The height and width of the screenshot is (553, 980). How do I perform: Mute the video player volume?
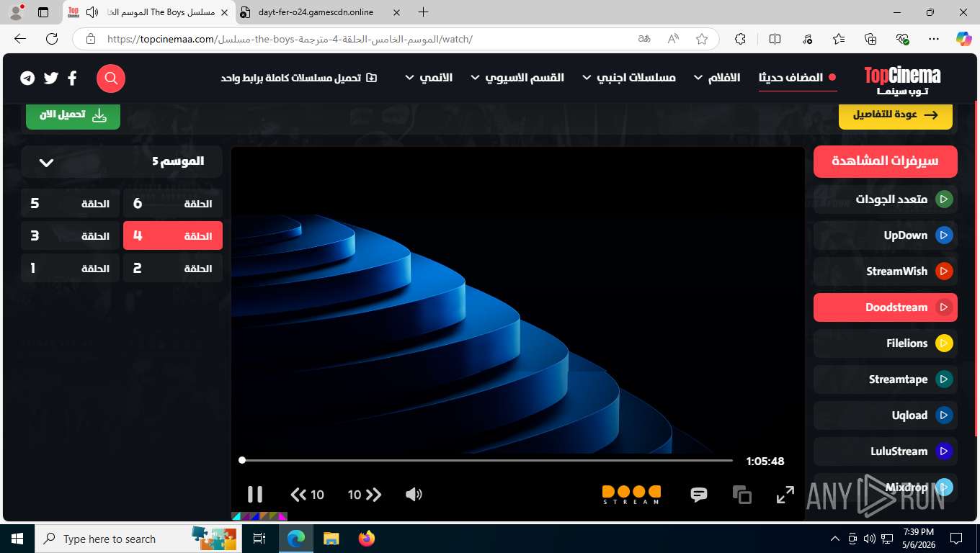pos(414,495)
